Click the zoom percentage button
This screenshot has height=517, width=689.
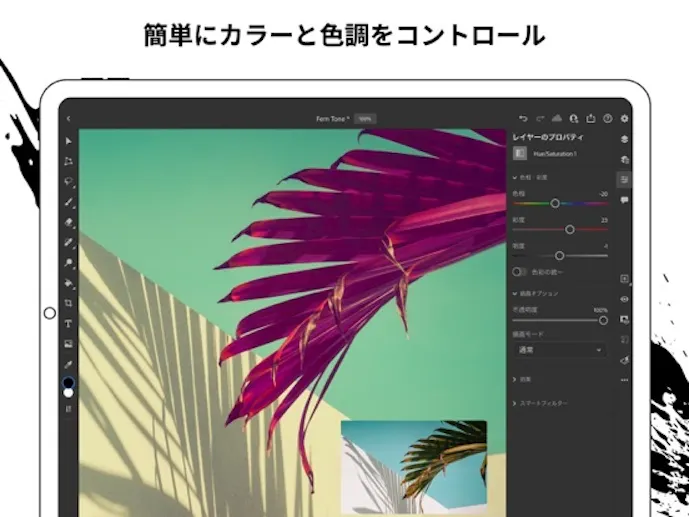pos(365,118)
